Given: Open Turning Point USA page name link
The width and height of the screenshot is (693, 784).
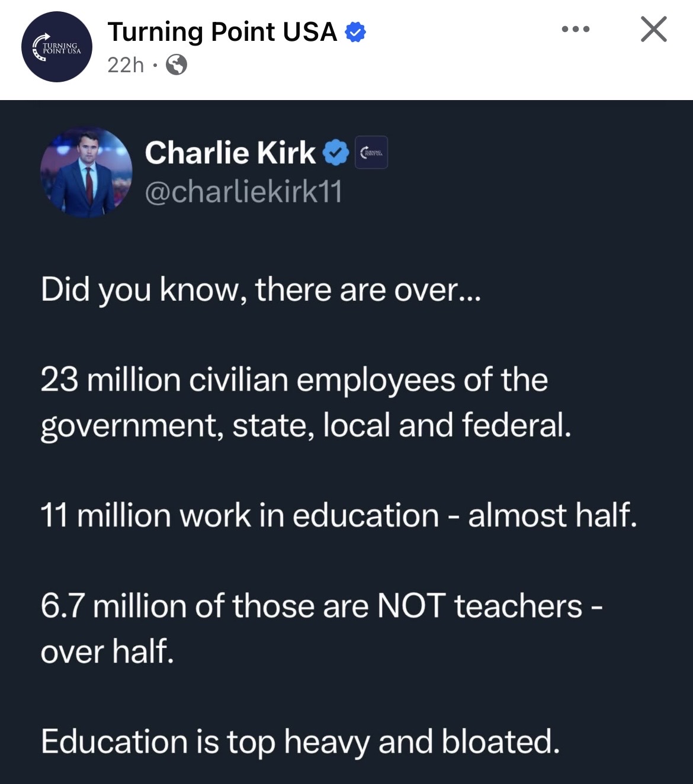Looking at the screenshot, I should (x=222, y=31).
